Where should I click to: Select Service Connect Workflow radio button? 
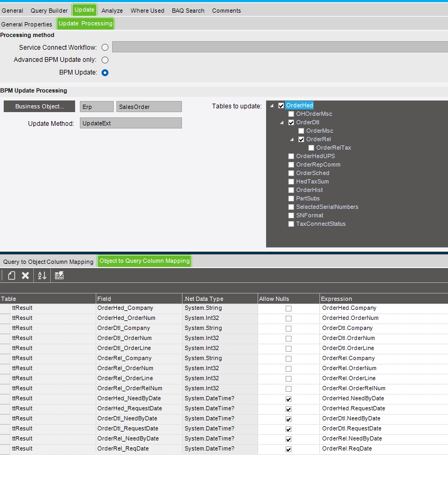click(x=105, y=48)
